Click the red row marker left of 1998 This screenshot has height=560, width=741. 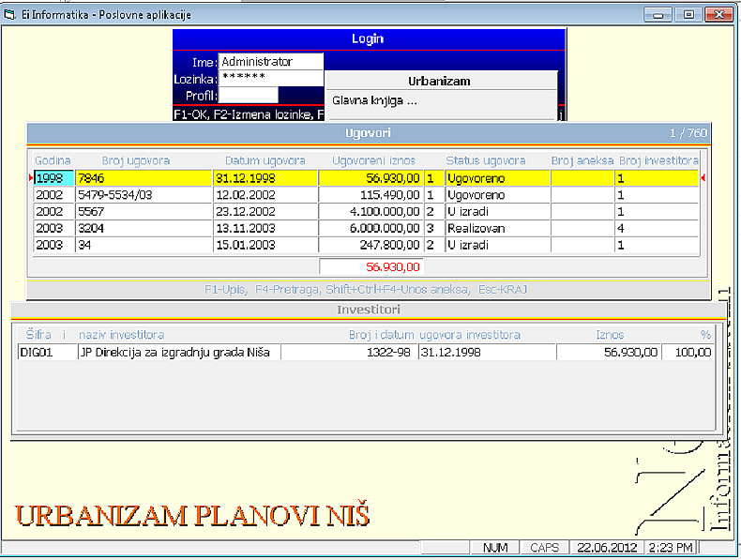31,177
